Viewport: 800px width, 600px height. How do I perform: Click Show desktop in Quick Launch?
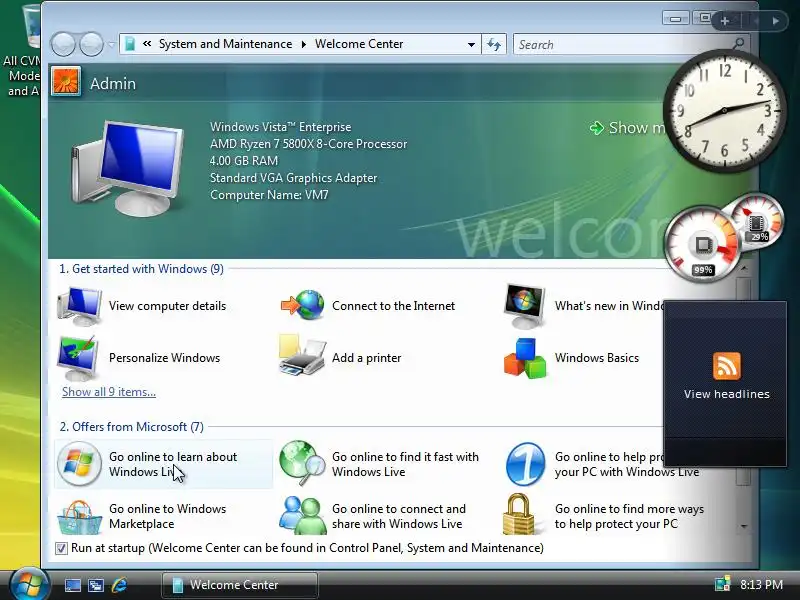click(x=72, y=585)
